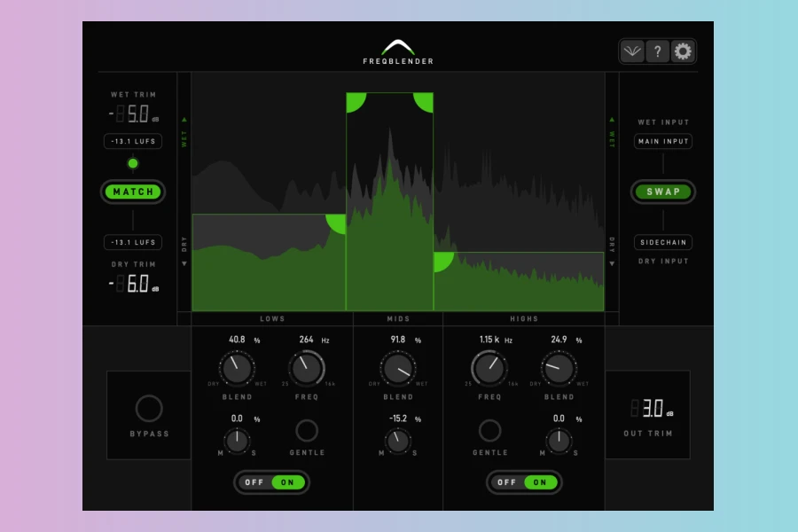Click the Mids band top-left green handle
Image resolution: width=798 pixels, height=532 pixels.
point(354,100)
